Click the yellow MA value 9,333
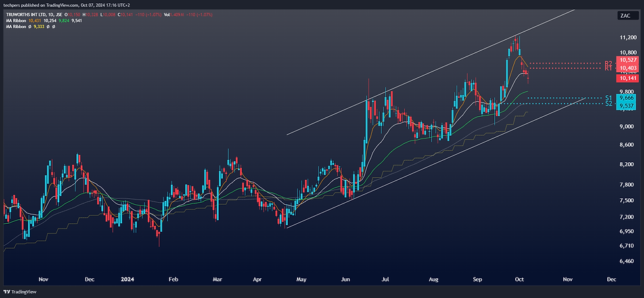The image size is (644, 298). coord(39,27)
